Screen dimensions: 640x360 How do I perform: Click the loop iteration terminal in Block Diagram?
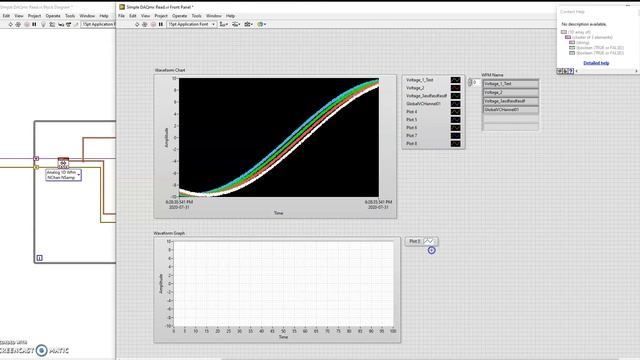tap(40, 258)
